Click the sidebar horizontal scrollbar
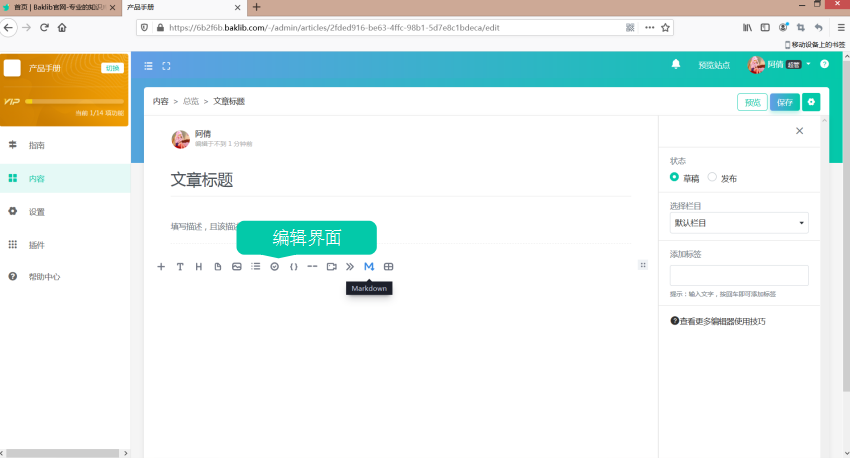The height and width of the screenshot is (458, 850). point(63,453)
